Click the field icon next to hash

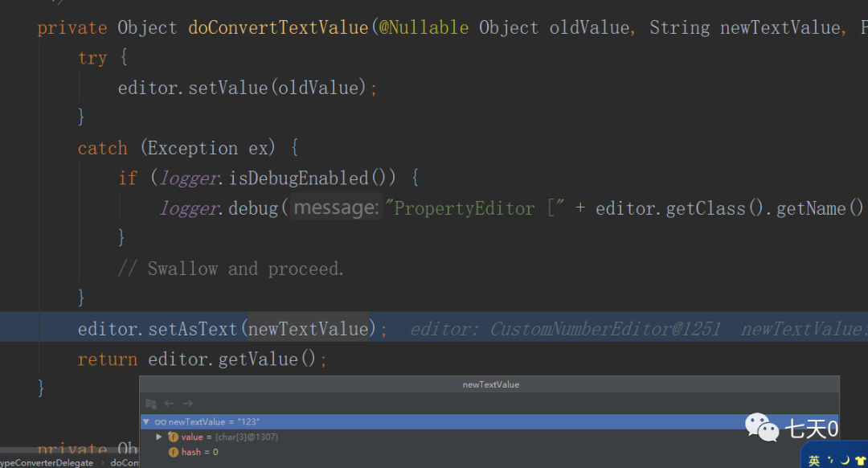(174, 452)
